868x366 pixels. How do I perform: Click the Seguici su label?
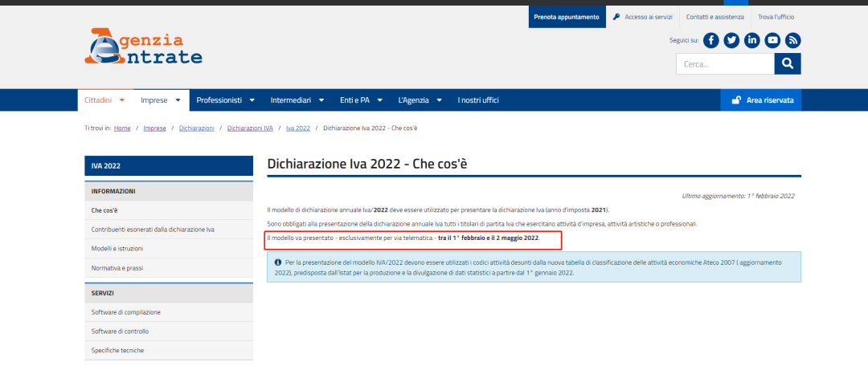tap(684, 40)
